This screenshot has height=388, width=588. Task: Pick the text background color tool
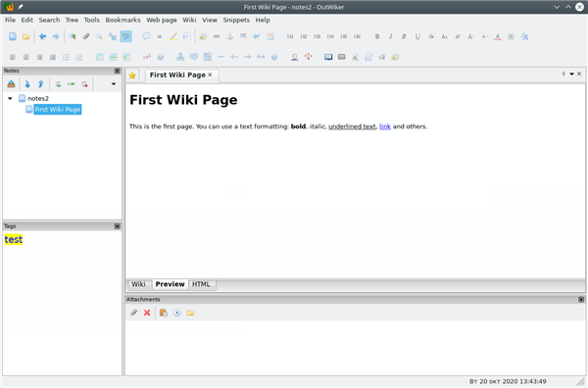coord(511,36)
